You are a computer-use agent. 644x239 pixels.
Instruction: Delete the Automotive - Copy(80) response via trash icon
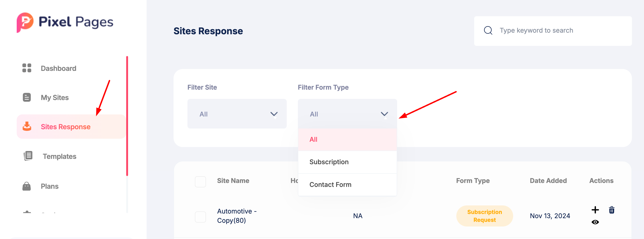[612, 210]
